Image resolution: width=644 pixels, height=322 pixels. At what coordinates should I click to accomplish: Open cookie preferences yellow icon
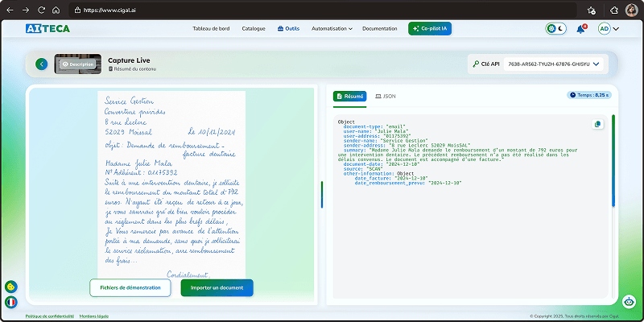coord(11,287)
